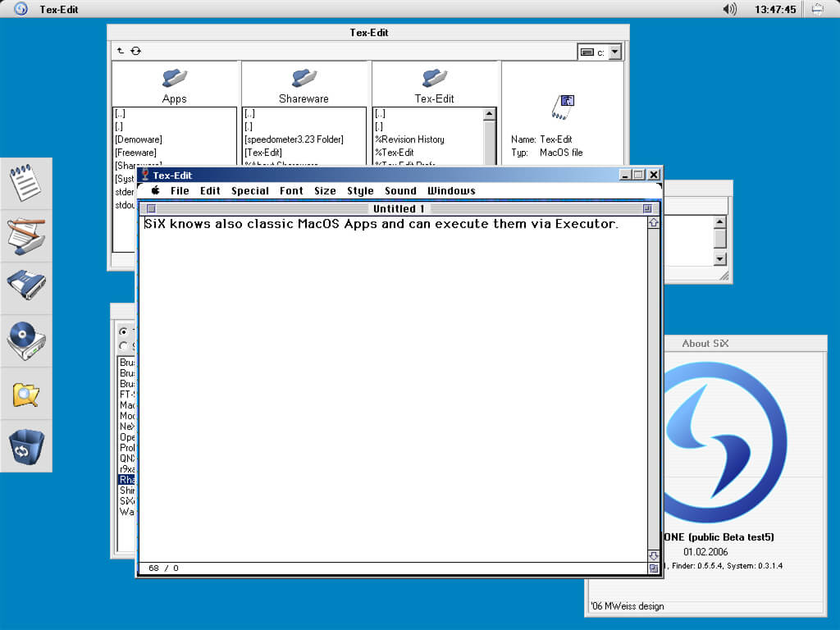Click the Tex-Edit folder icon in column header
Image resolution: width=840 pixels, height=630 pixels.
click(434, 78)
